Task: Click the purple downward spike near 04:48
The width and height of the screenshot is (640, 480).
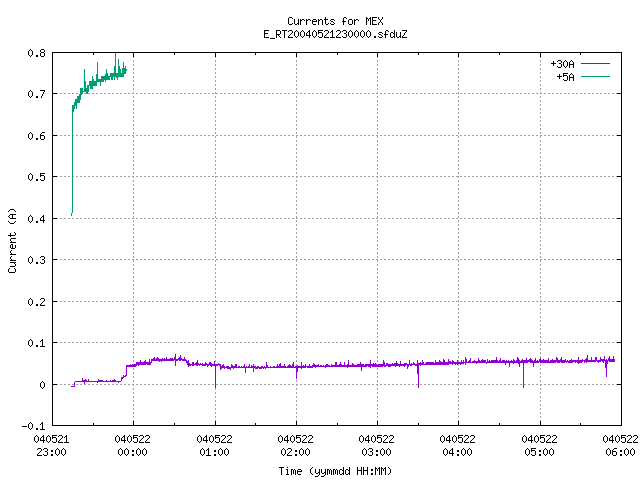Action: coord(523,375)
